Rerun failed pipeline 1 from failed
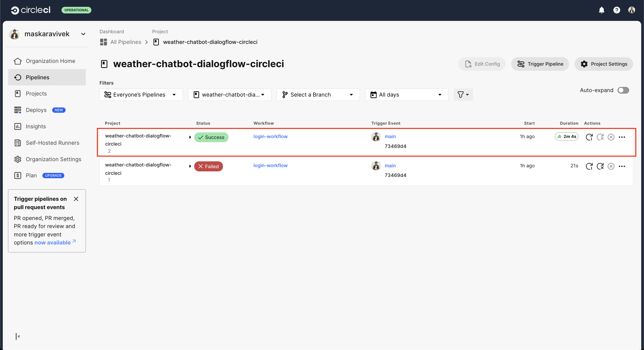Screen dimensions: 644x350 click(601, 166)
